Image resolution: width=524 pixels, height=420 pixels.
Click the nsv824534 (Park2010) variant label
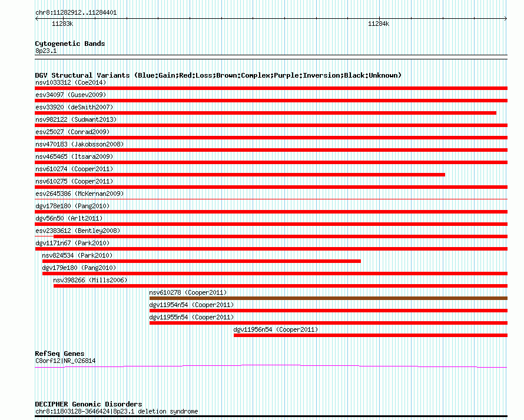click(x=77, y=255)
